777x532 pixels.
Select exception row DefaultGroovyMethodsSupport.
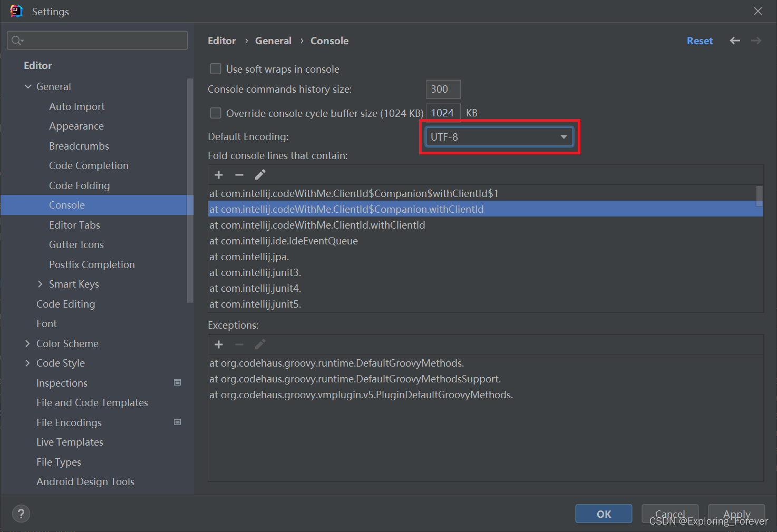point(485,379)
